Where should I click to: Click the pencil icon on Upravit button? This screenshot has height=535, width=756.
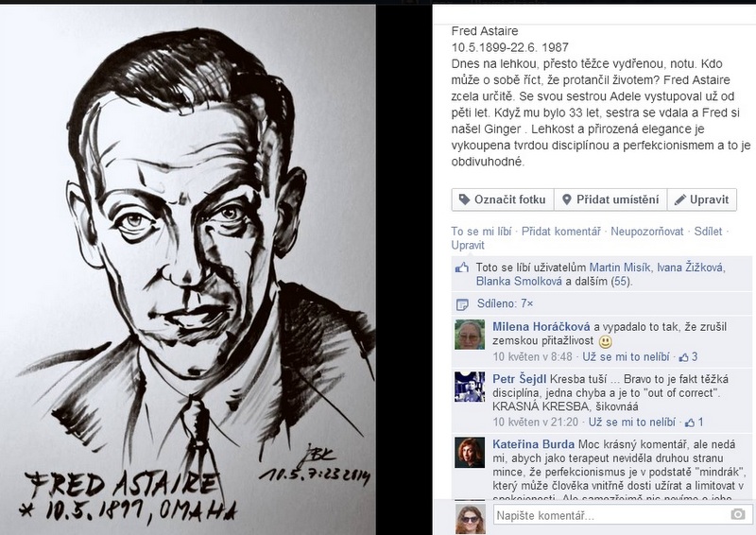pyautogui.click(x=679, y=199)
